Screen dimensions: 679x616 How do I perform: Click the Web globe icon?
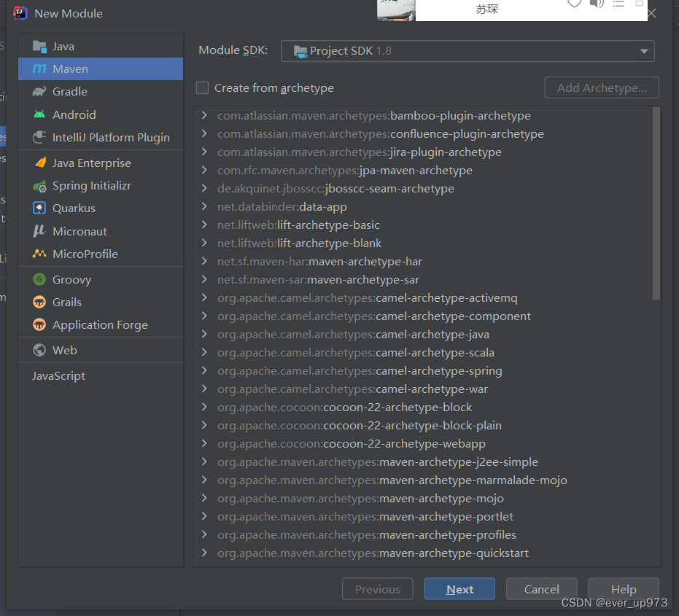[39, 350]
